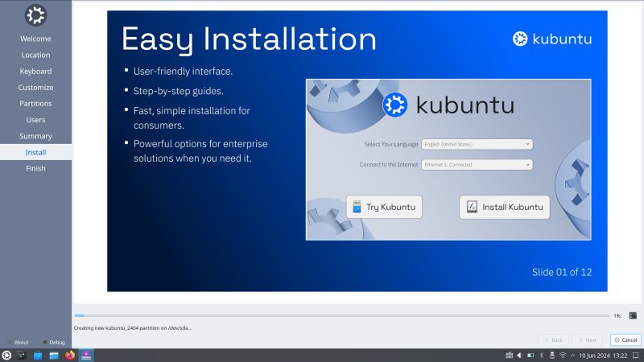
Task: Open the battery indicator in the system tray
Action: (x=530, y=356)
